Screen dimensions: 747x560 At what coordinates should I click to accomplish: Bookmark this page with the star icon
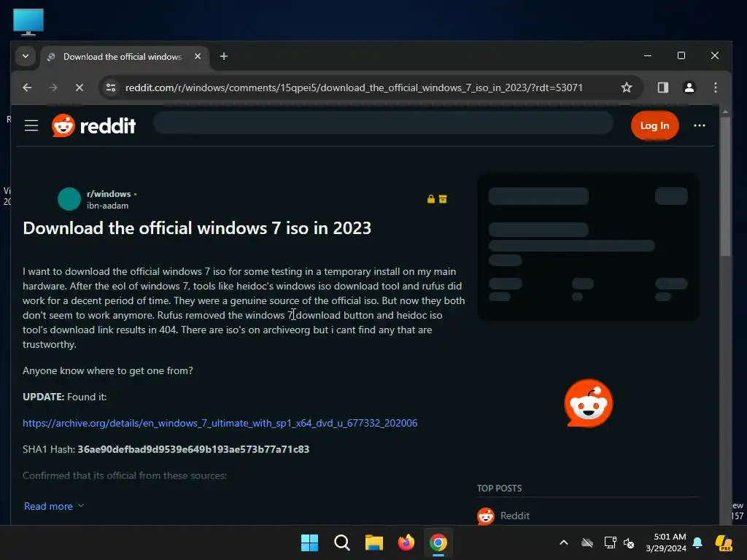point(627,87)
